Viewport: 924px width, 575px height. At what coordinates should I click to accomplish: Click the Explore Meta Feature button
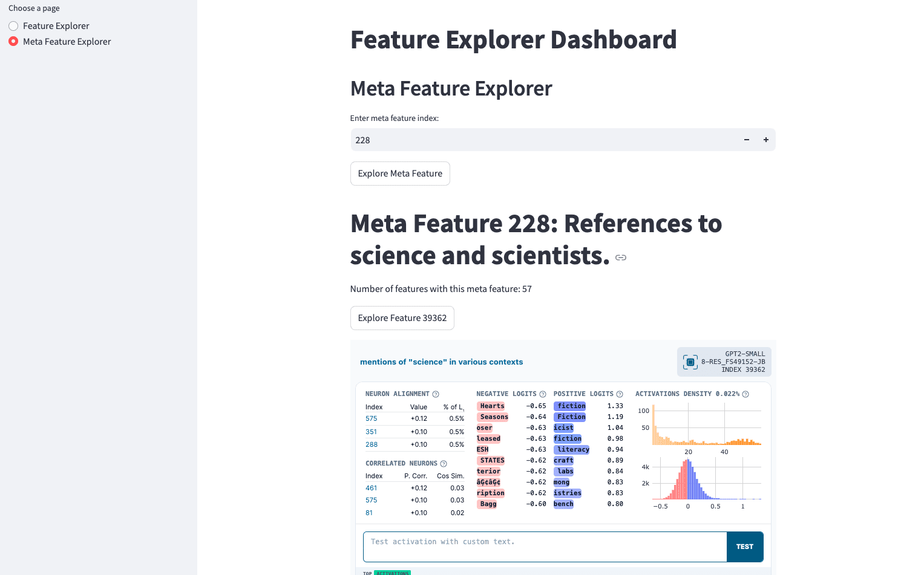click(400, 174)
